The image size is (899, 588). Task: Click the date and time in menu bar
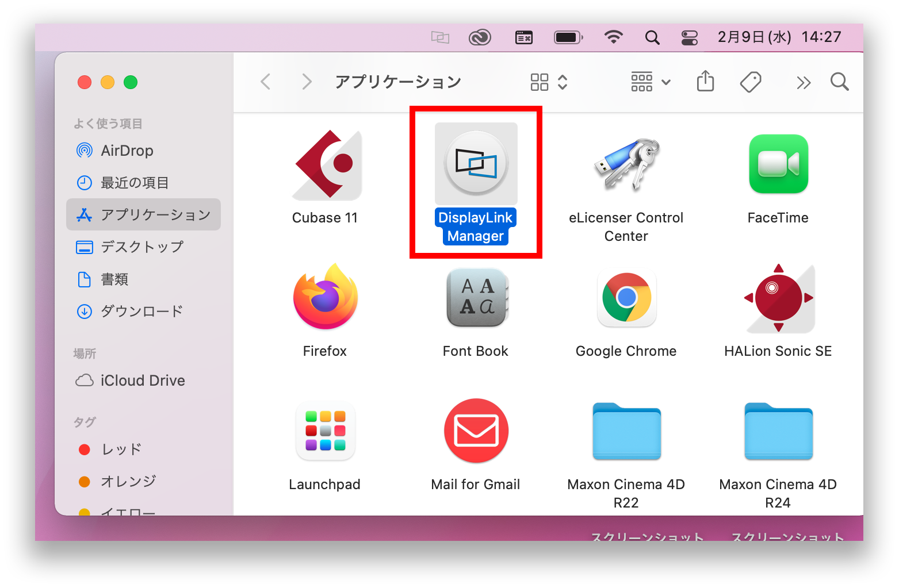[x=779, y=37]
